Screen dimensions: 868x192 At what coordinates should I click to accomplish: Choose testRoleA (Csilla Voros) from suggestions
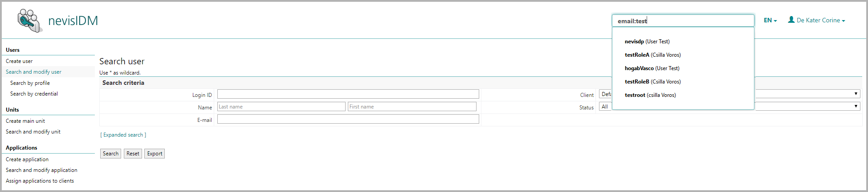pyautogui.click(x=652, y=55)
